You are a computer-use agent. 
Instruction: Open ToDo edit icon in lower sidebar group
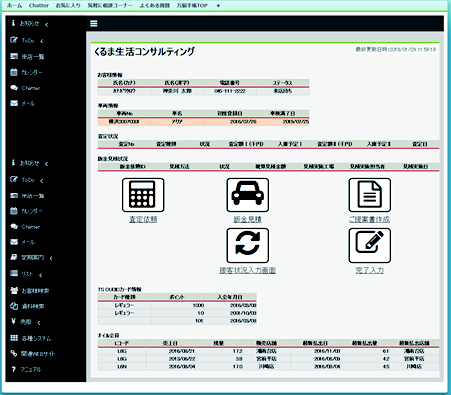coord(14,179)
